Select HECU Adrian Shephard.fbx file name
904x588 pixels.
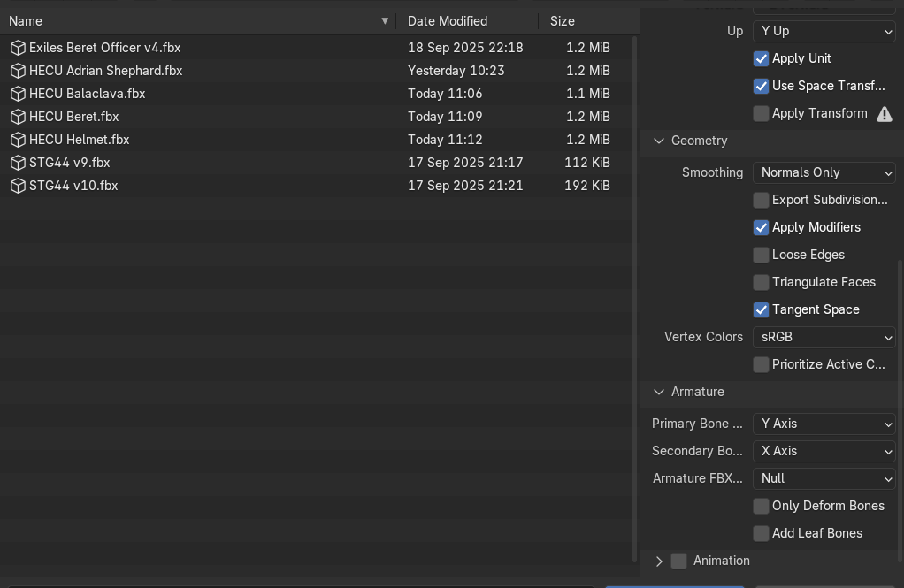tap(105, 71)
